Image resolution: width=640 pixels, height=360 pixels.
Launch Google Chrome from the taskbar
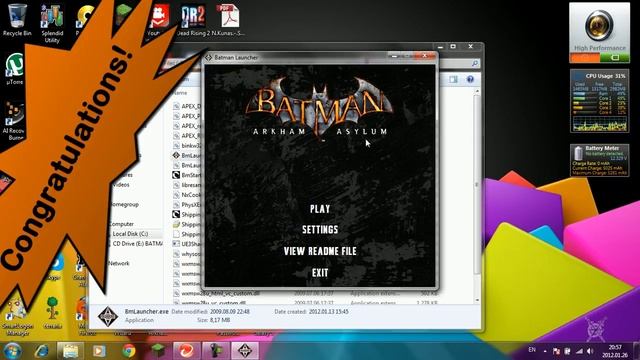[x=129, y=351]
